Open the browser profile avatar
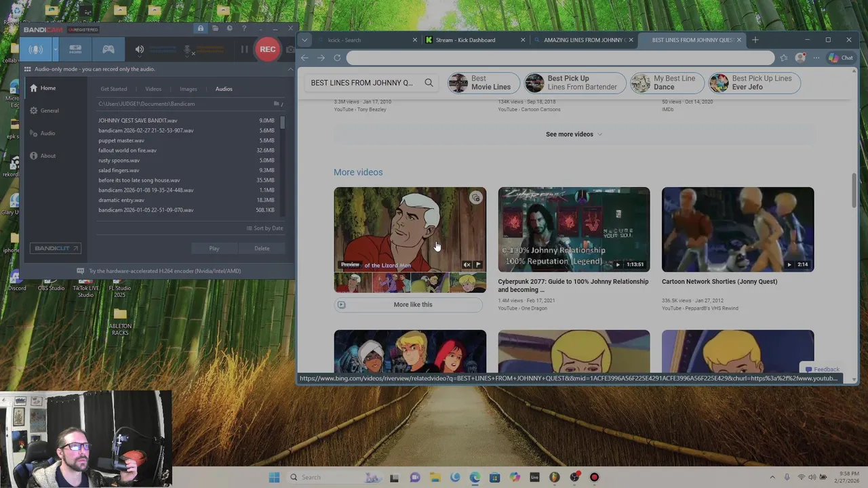This screenshot has width=868, height=488. tap(800, 58)
